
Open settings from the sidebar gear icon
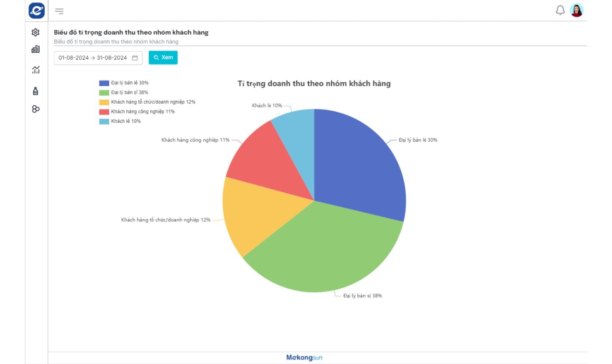36,32
